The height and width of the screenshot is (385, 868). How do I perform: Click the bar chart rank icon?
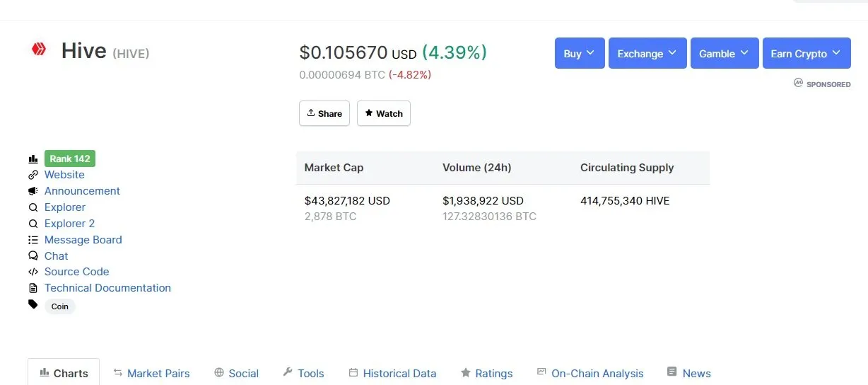pyautogui.click(x=33, y=159)
